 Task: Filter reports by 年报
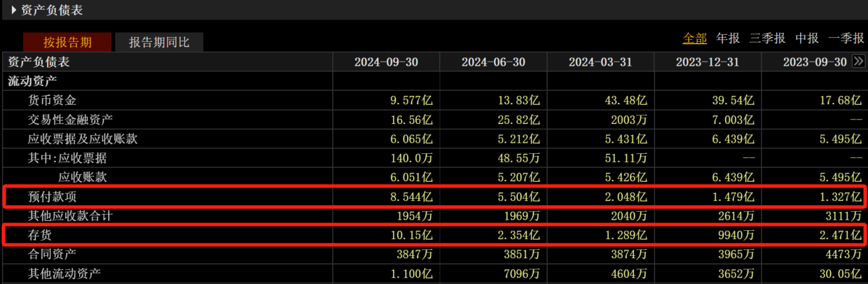[x=728, y=38]
